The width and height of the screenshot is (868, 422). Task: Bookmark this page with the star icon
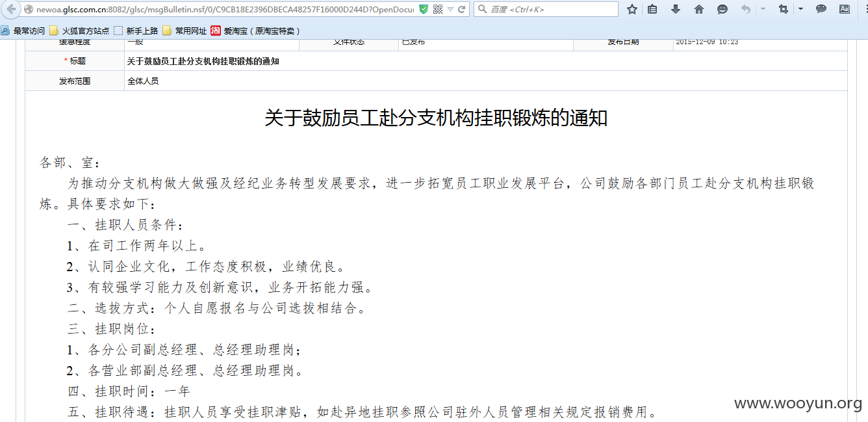(632, 10)
